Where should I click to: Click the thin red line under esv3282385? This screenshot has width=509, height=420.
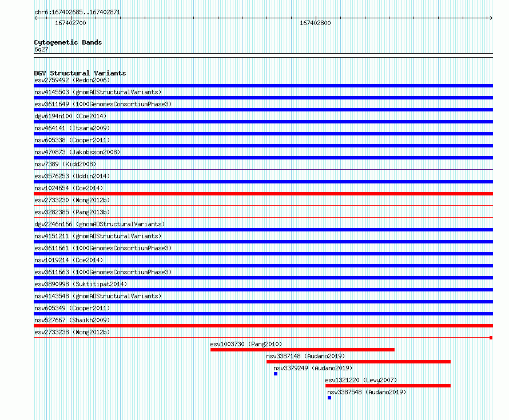click(x=263, y=217)
